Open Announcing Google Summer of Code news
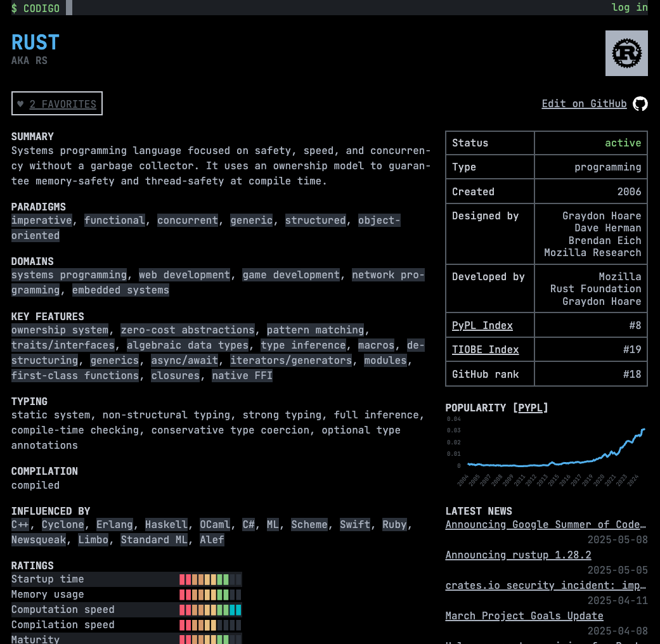The image size is (660, 644). (x=545, y=524)
